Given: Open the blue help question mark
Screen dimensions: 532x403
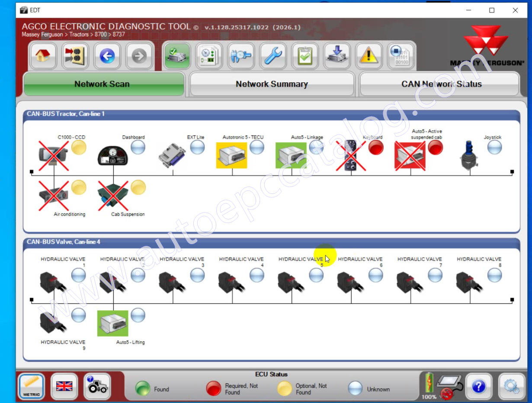Looking at the screenshot, I should [x=478, y=386].
